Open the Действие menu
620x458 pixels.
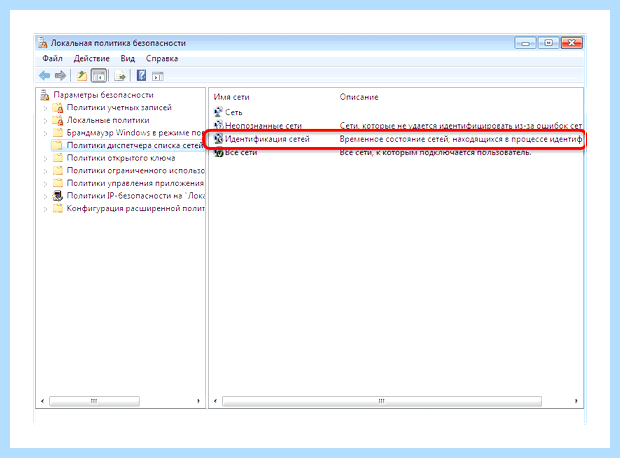(91, 59)
